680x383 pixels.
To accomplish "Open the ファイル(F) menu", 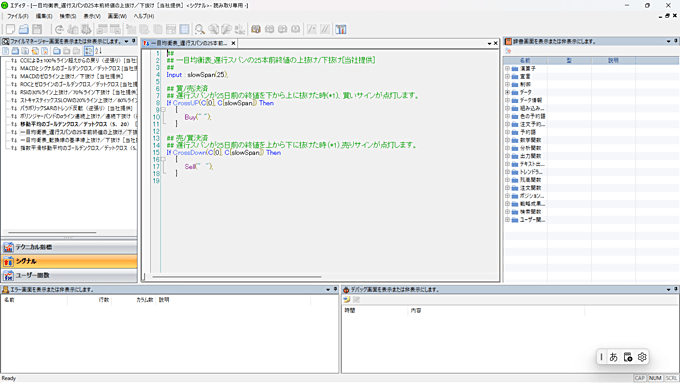I will pyautogui.click(x=17, y=16).
